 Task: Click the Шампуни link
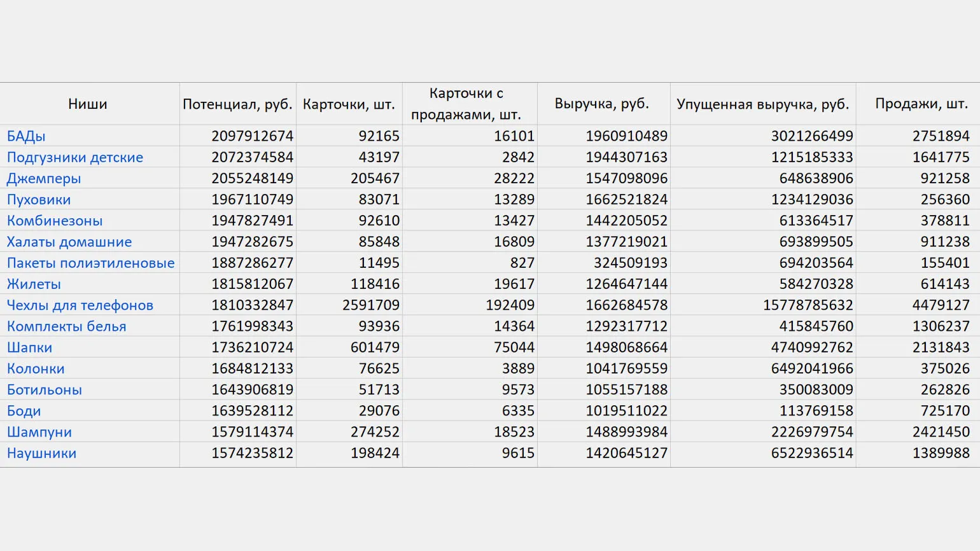pyautogui.click(x=39, y=432)
